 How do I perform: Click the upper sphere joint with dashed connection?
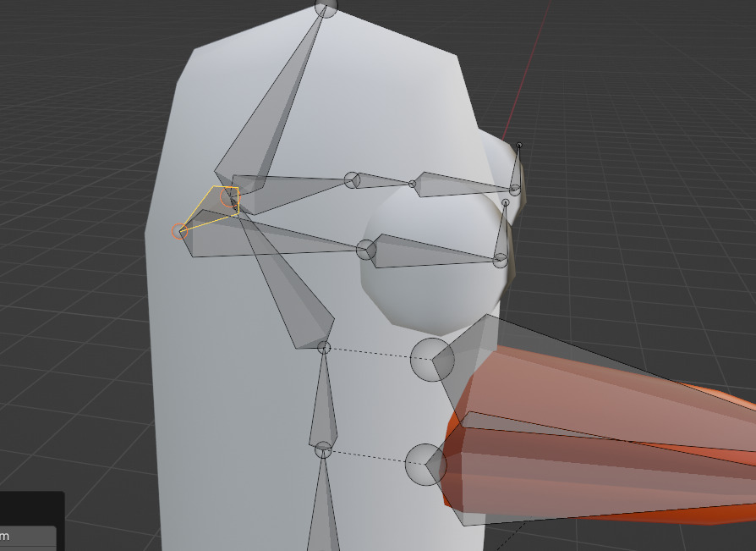tap(432, 361)
